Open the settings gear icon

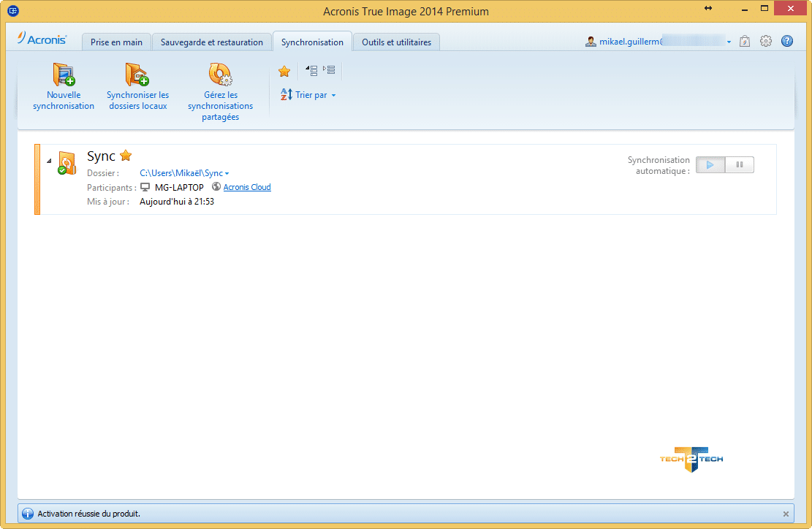[x=766, y=42]
